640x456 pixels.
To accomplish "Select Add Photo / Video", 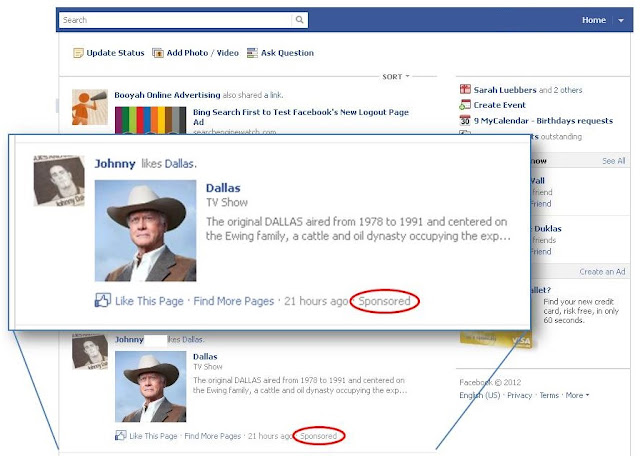I will [202, 53].
